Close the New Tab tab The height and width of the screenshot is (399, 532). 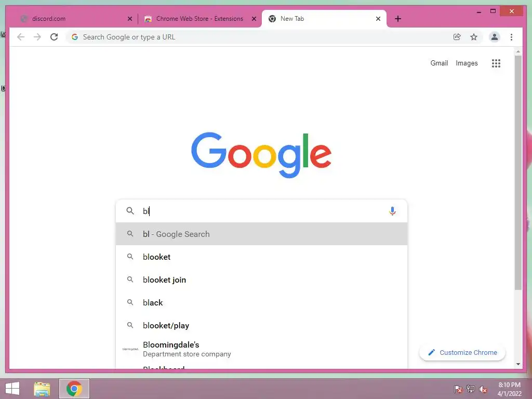click(378, 19)
